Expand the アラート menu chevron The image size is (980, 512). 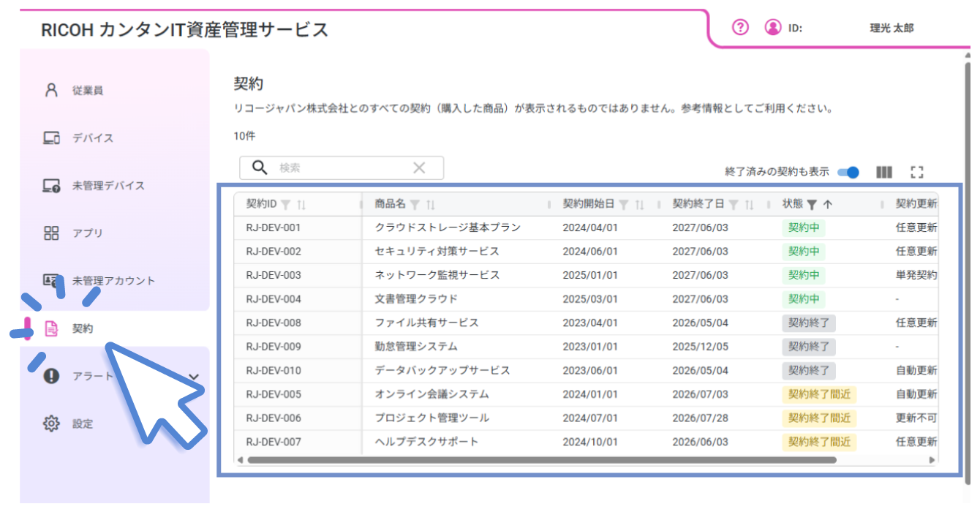(x=194, y=377)
